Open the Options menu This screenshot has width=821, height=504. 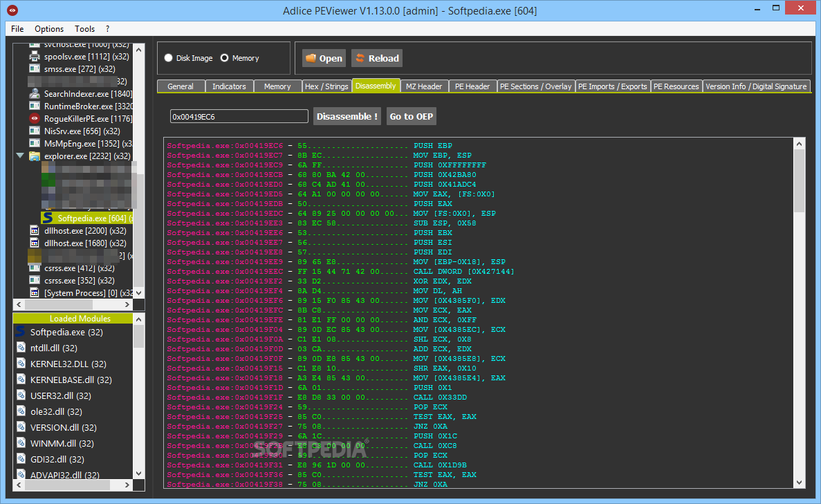tap(49, 29)
